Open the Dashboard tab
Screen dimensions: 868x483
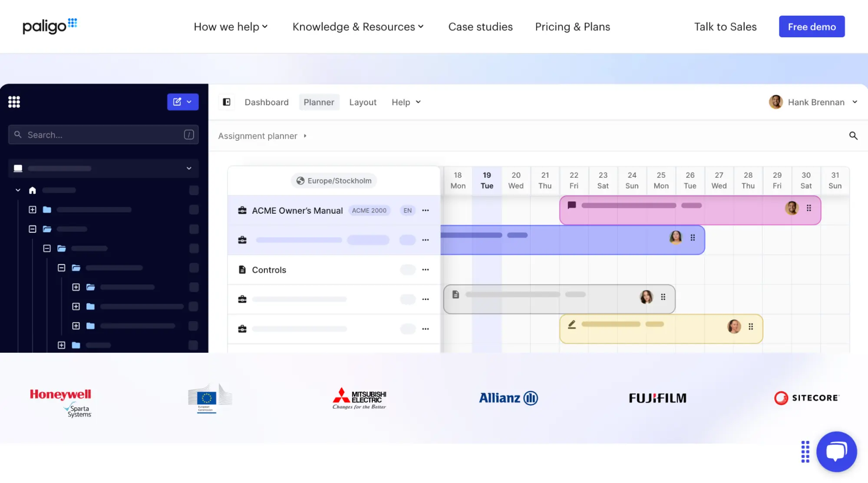(x=267, y=102)
